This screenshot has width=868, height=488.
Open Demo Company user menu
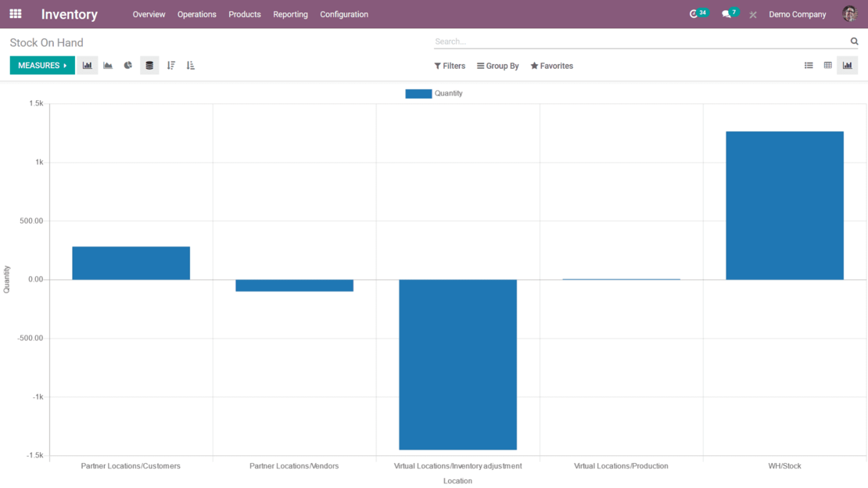[797, 14]
